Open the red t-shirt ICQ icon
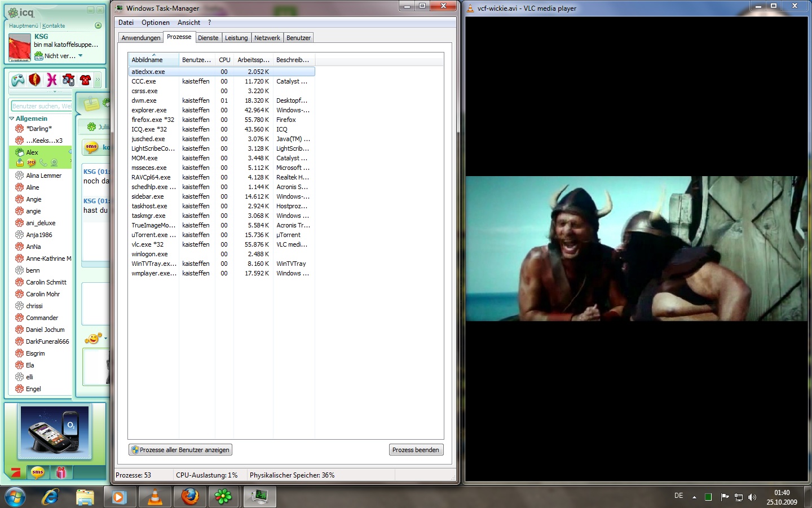 coord(85,80)
